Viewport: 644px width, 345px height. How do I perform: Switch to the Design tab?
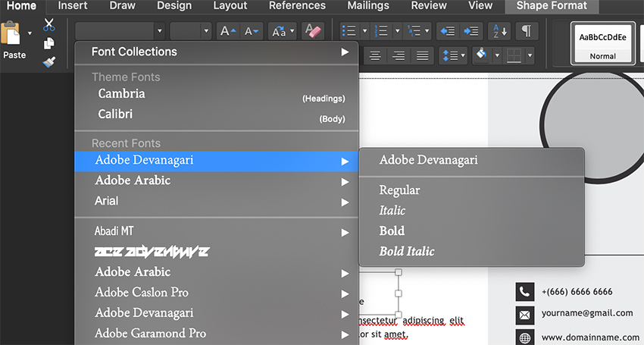pos(174,6)
